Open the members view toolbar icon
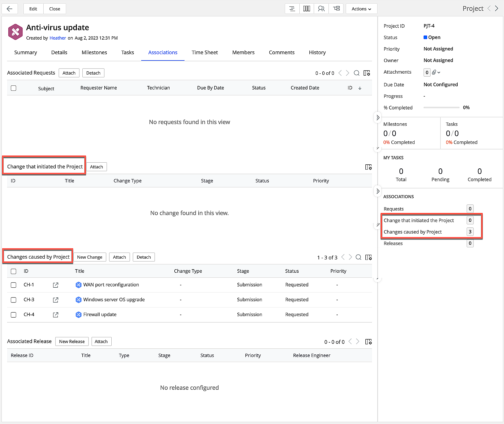The width and height of the screenshot is (504, 424). pyautogui.click(x=321, y=9)
